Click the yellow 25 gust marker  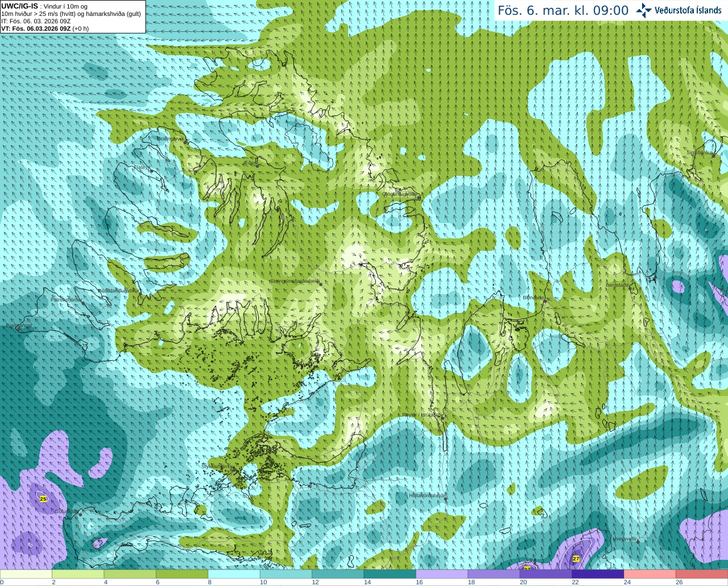[x=43, y=499]
